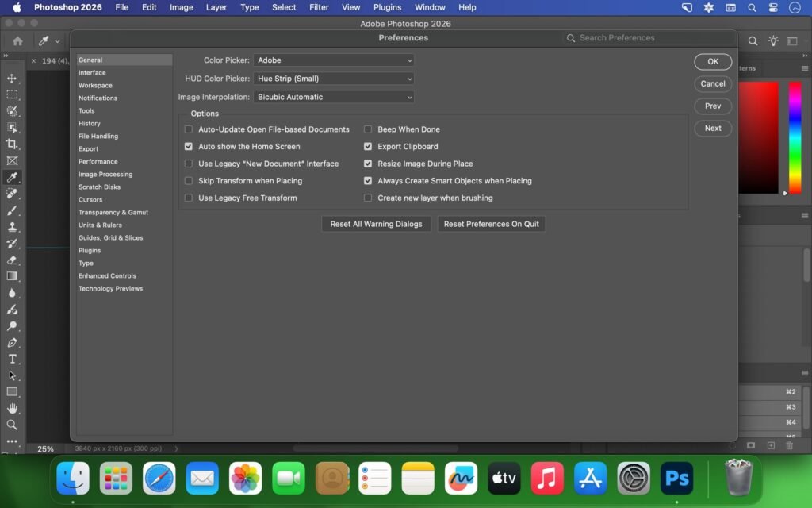
Task: Delete a layer using the trash icon
Action: tap(790, 445)
